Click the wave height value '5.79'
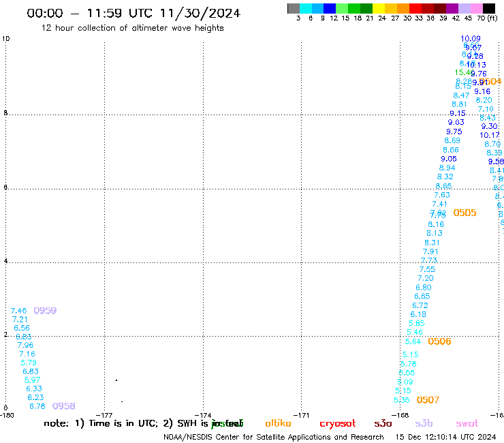This screenshot has width=504, height=443. point(29,363)
